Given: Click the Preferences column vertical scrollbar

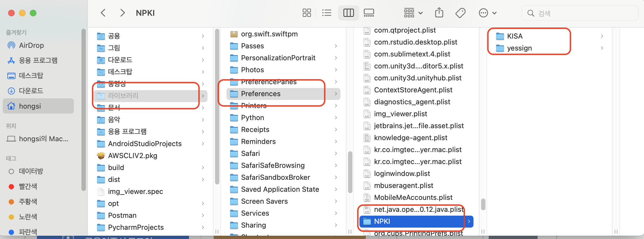Looking at the screenshot, I should point(483,204).
